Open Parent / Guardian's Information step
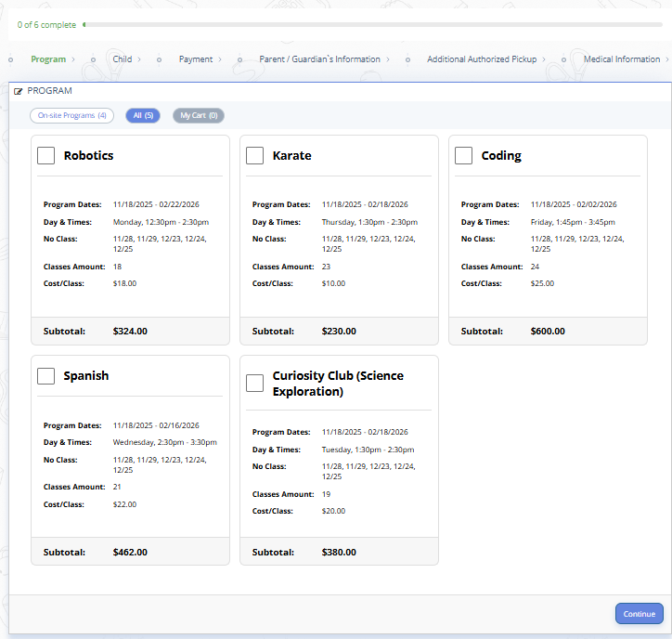 tap(319, 59)
